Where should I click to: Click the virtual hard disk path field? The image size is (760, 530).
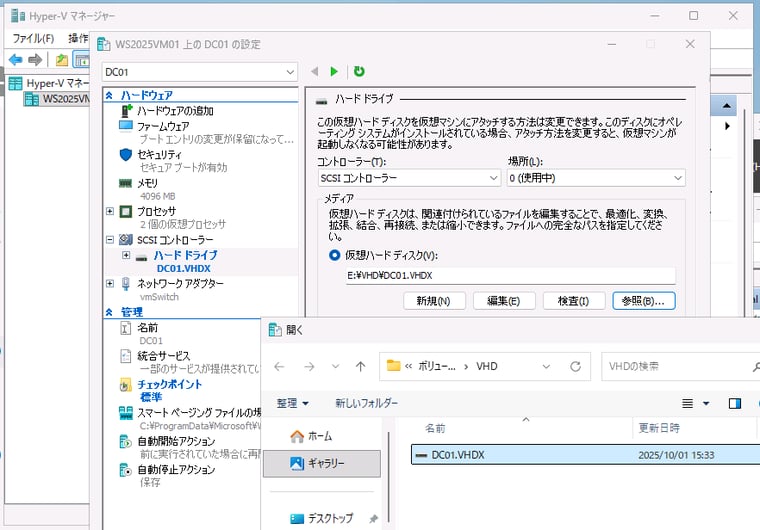[510, 275]
